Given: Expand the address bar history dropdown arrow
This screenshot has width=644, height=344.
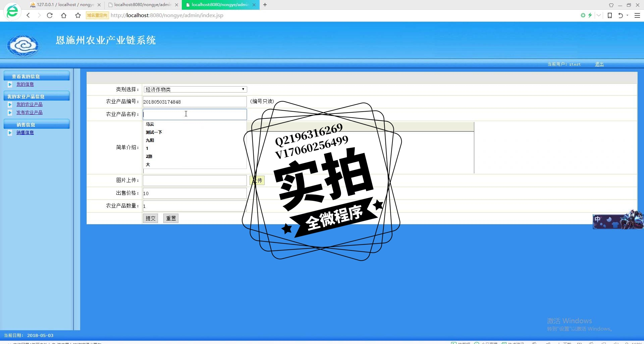Looking at the screenshot, I should click(599, 15).
